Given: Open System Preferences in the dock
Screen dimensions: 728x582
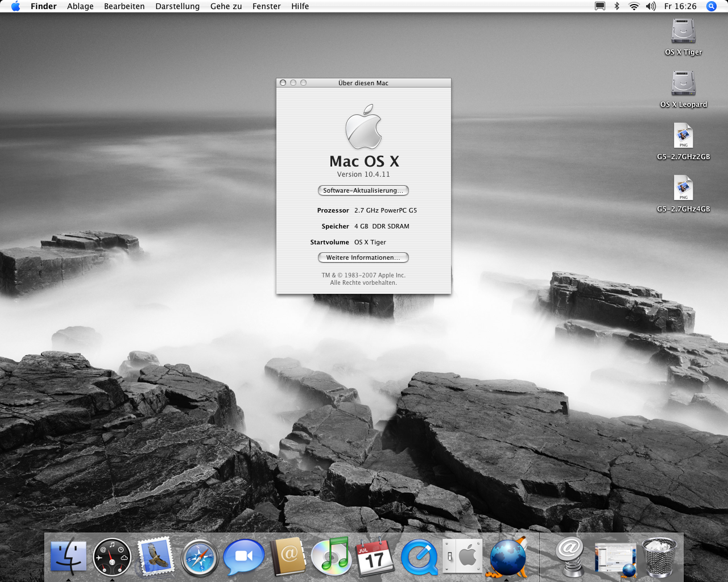Looking at the screenshot, I should 462,557.
